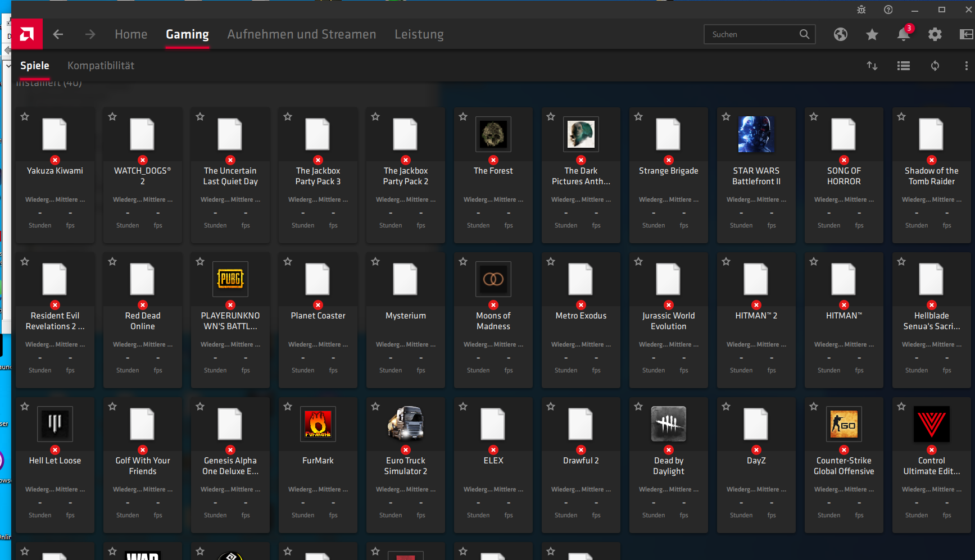The height and width of the screenshot is (560, 975).
Task: Open Dead by Daylight game icon
Action: click(669, 424)
